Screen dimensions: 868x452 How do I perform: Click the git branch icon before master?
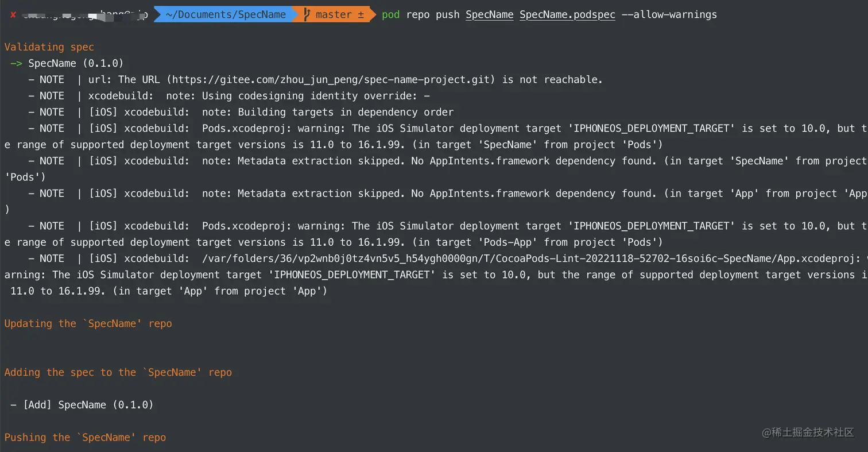coord(307,15)
